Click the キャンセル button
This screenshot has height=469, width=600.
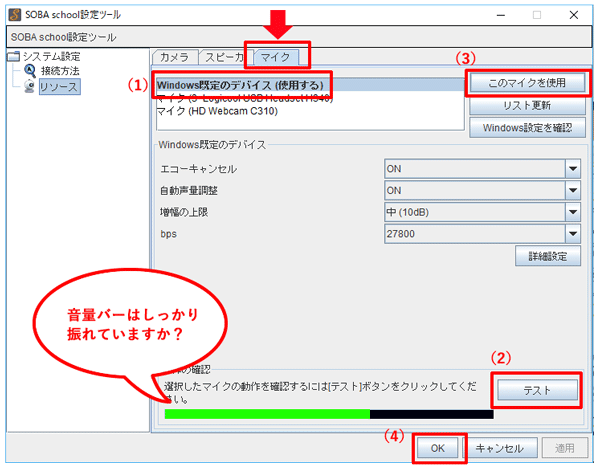[x=499, y=448]
